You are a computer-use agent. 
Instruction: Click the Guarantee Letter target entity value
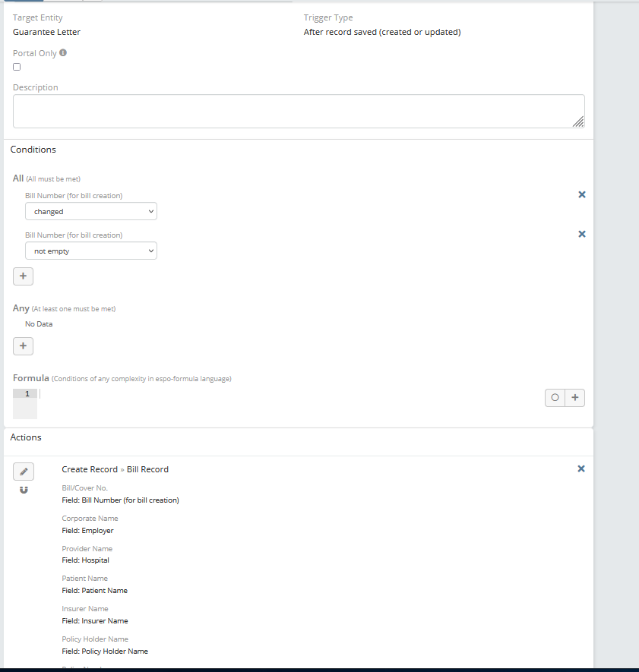click(46, 32)
